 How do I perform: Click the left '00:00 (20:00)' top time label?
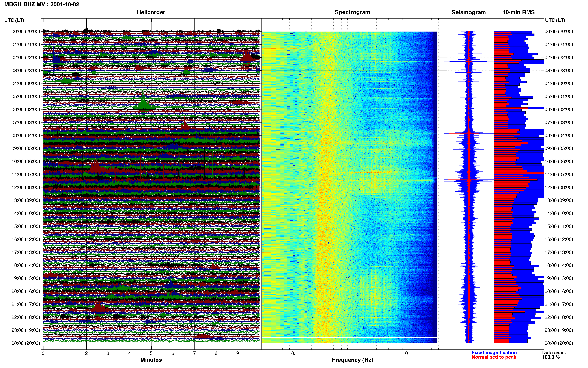(x=26, y=31)
